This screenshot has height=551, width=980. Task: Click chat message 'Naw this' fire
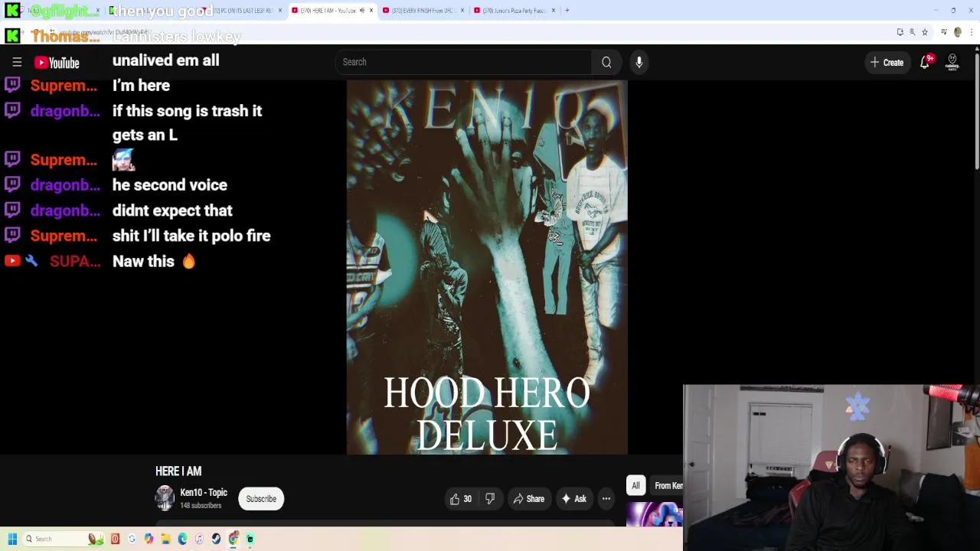pos(154,262)
